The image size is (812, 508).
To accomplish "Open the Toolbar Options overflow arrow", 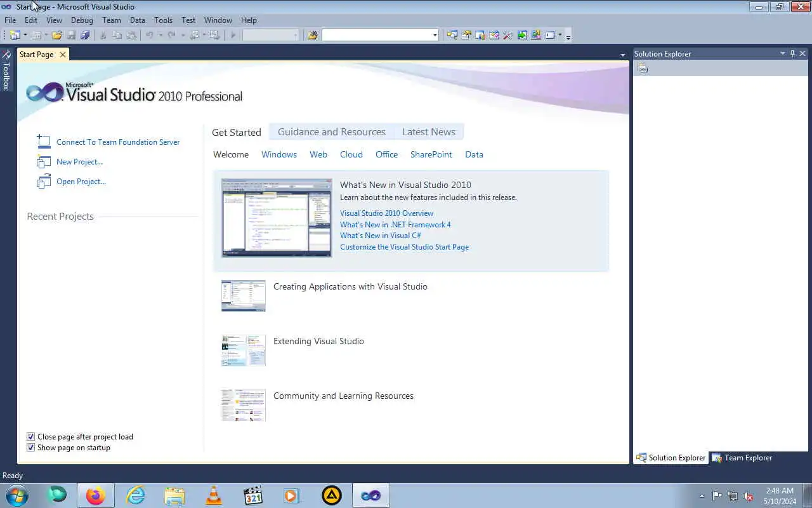I will point(568,36).
